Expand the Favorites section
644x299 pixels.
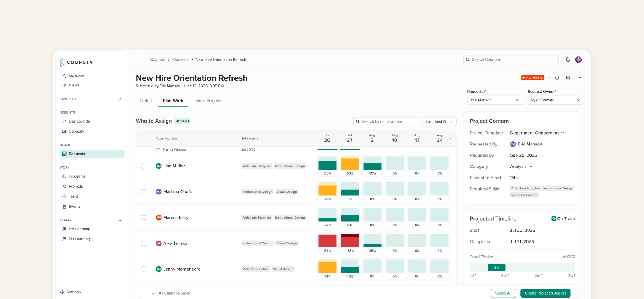120,99
